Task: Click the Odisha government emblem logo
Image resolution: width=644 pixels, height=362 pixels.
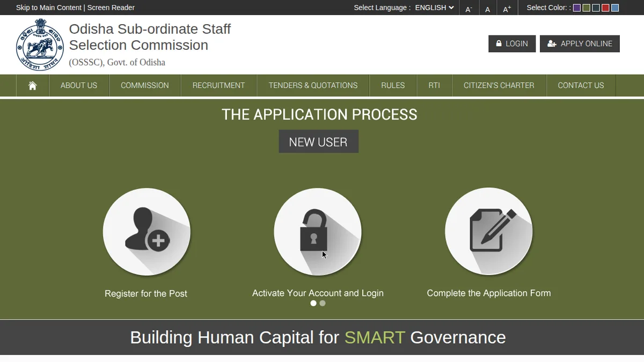Action: pos(40,45)
